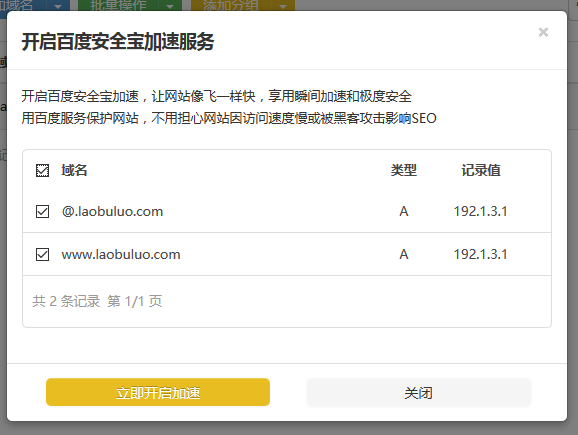
Task: Open the 批量操作 dropdown arrow behind the dialog
Action: (x=170, y=6)
